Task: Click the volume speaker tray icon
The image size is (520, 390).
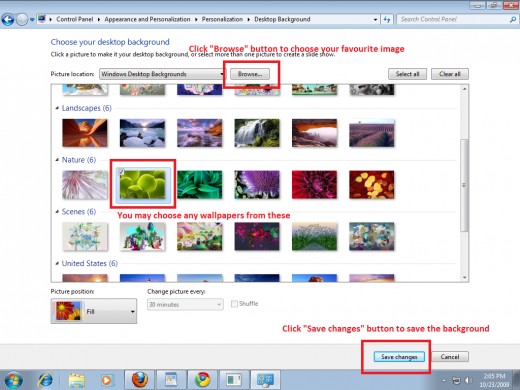Action: 468,380
